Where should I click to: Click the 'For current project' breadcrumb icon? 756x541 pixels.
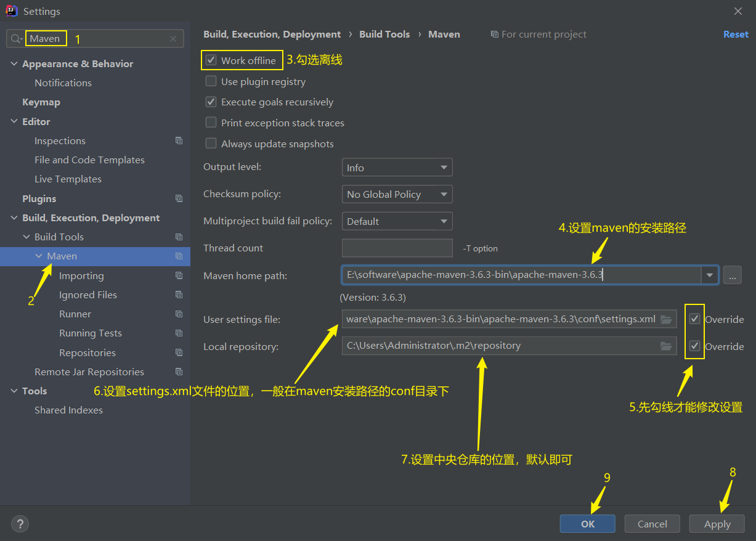click(494, 34)
